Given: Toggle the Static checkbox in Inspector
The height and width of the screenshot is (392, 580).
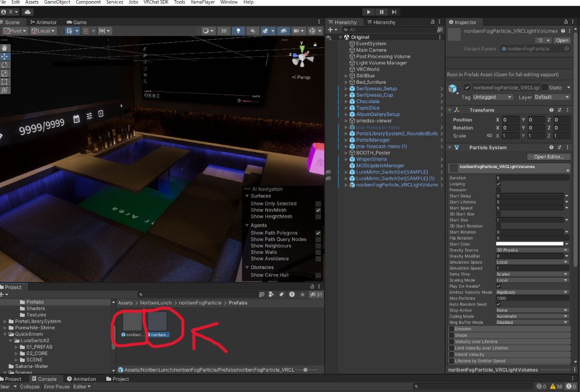Looking at the screenshot, I should coord(545,88).
